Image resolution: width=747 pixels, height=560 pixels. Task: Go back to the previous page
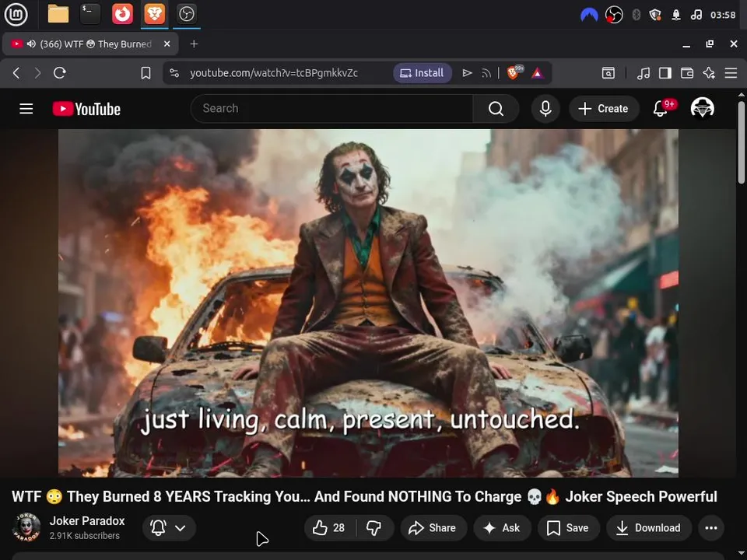pyautogui.click(x=16, y=73)
